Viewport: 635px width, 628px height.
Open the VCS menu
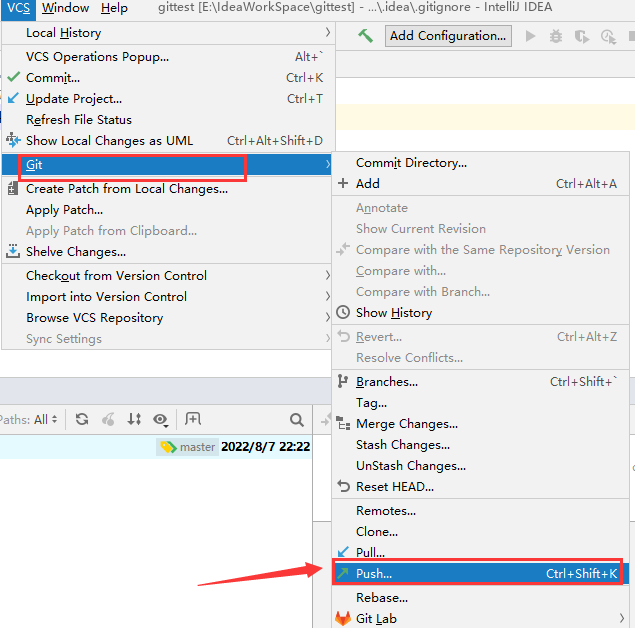(19, 9)
